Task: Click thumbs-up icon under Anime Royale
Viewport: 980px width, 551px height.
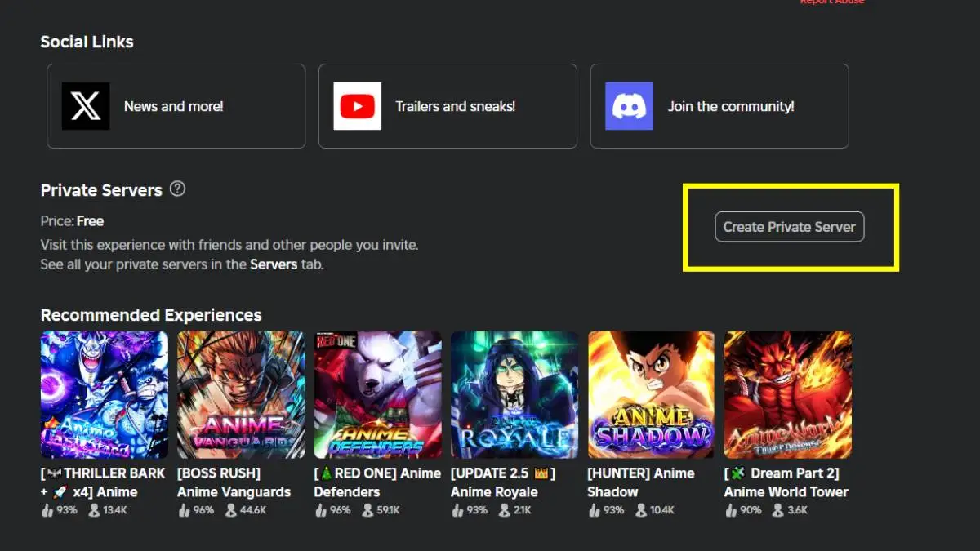Action: click(x=457, y=510)
